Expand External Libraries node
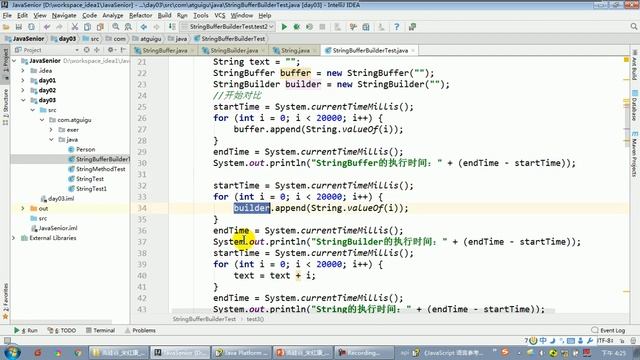640x360 pixels. point(14,238)
